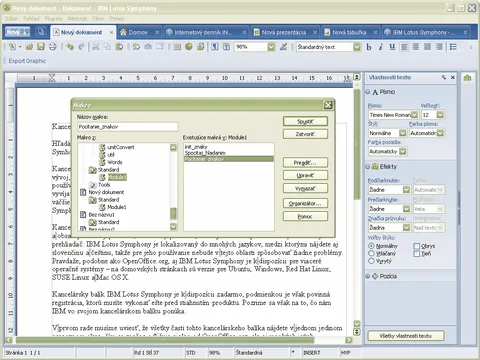The width and height of the screenshot is (480, 360).
Task: Open the Farba písma dropdown
Action: (x=440, y=133)
